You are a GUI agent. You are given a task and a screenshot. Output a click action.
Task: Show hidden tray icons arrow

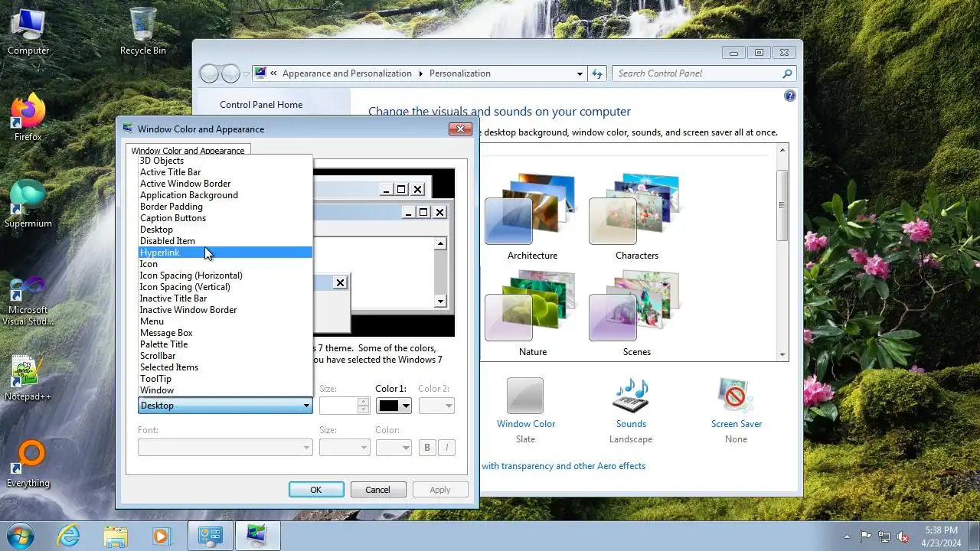[847, 536]
